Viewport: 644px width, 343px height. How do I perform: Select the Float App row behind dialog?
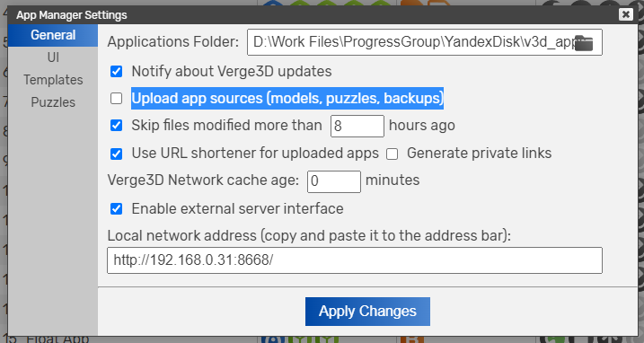pos(57,339)
